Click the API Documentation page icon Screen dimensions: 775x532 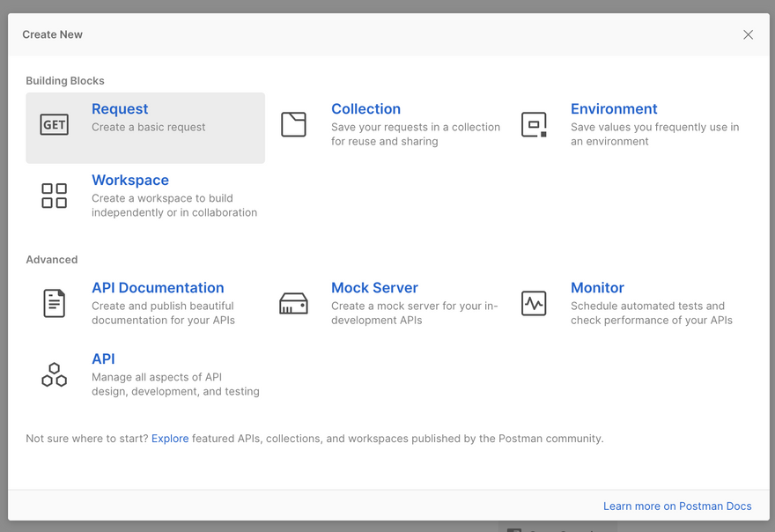click(55, 303)
